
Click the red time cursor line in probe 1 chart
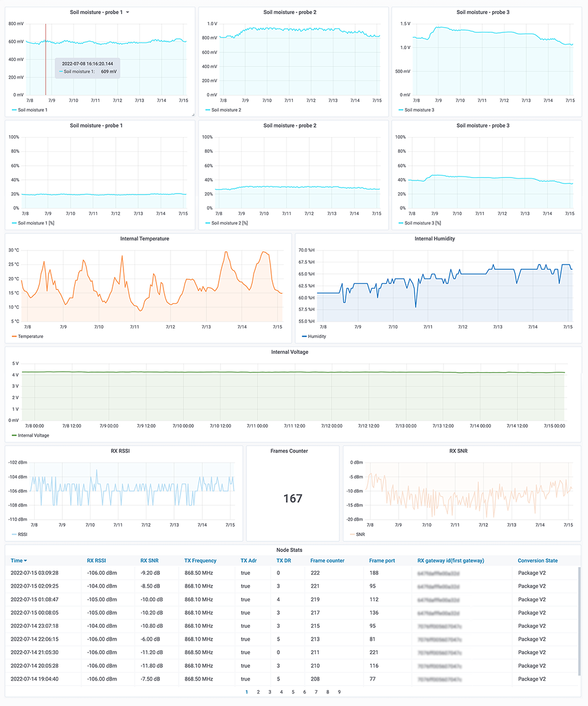point(46,59)
